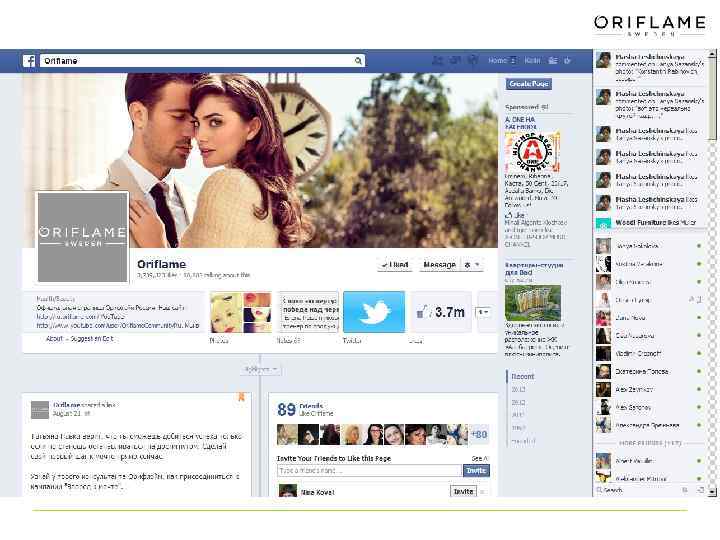Open the apartment building ad image

pyautogui.click(x=533, y=303)
